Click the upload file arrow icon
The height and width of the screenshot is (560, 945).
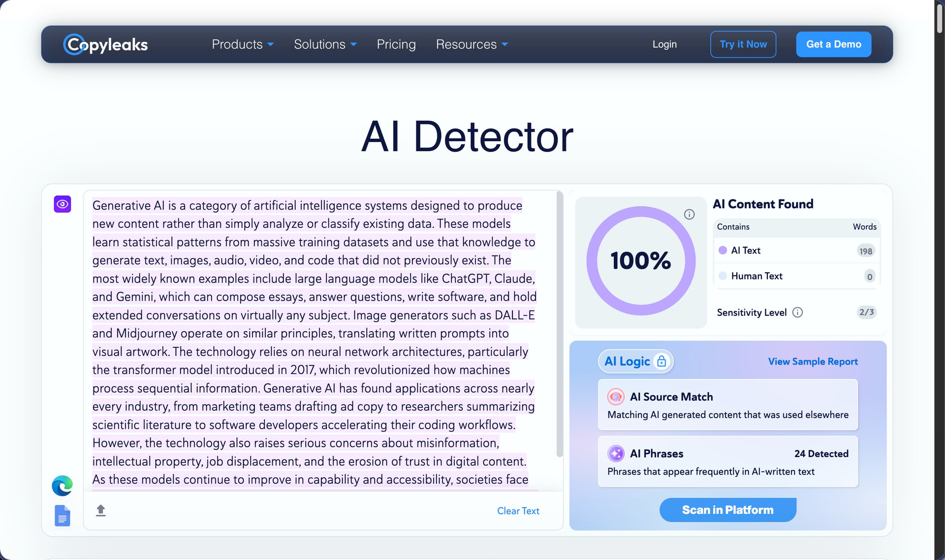(101, 510)
